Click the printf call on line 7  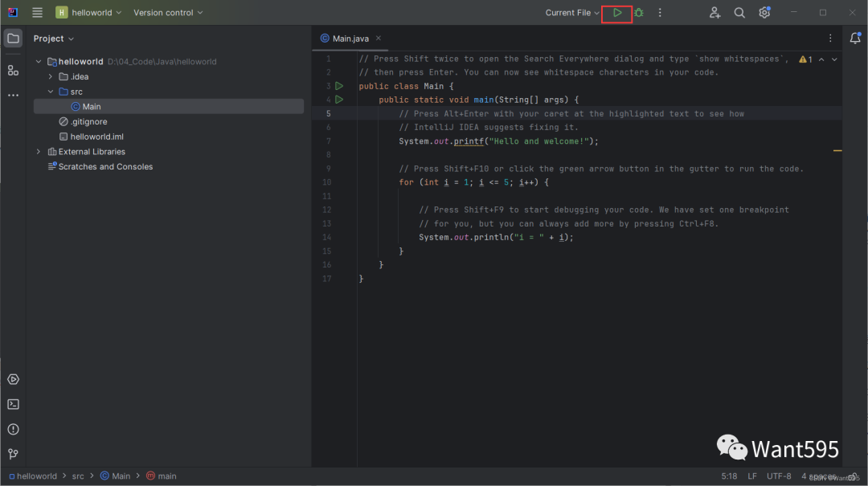pyautogui.click(x=469, y=141)
